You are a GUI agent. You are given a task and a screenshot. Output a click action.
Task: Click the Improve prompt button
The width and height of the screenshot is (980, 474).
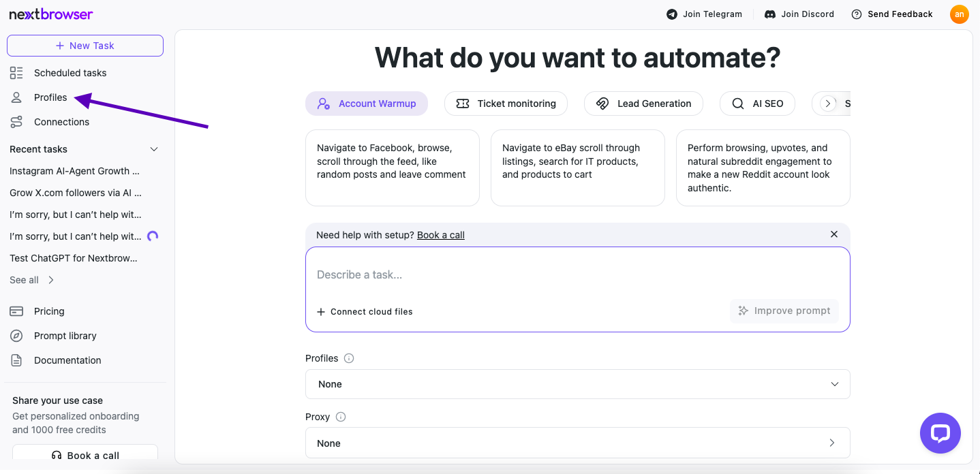pos(784,311)
